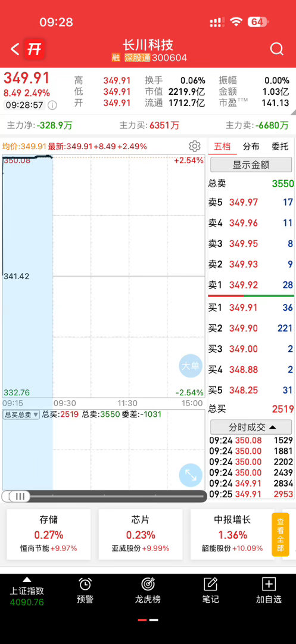Open the 总买总卖 indicator dropdown

[x=21, y=415]
